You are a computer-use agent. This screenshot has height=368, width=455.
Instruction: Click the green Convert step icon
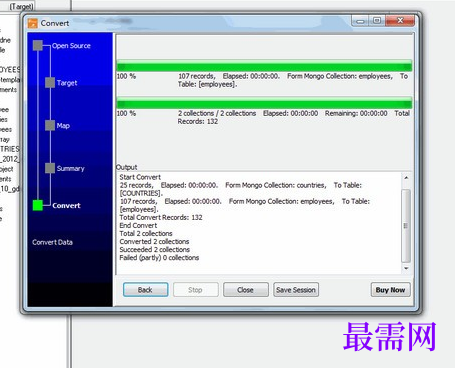[38, 205]
